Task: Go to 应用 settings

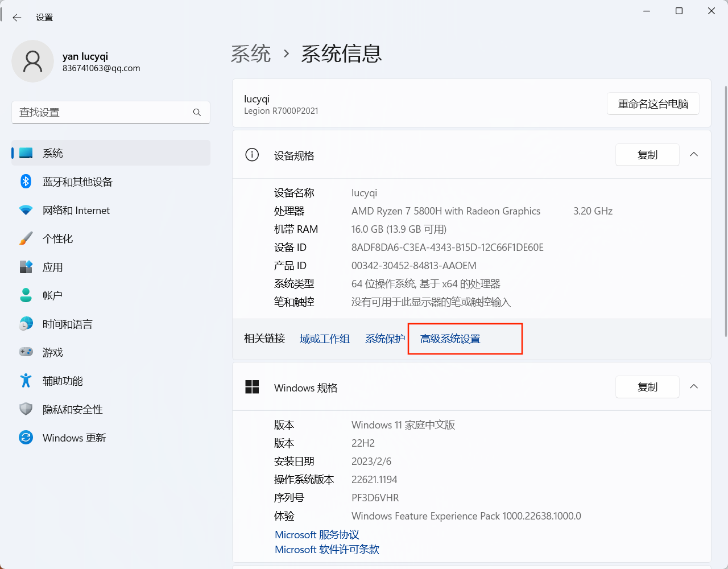Action: coord(51,267)
